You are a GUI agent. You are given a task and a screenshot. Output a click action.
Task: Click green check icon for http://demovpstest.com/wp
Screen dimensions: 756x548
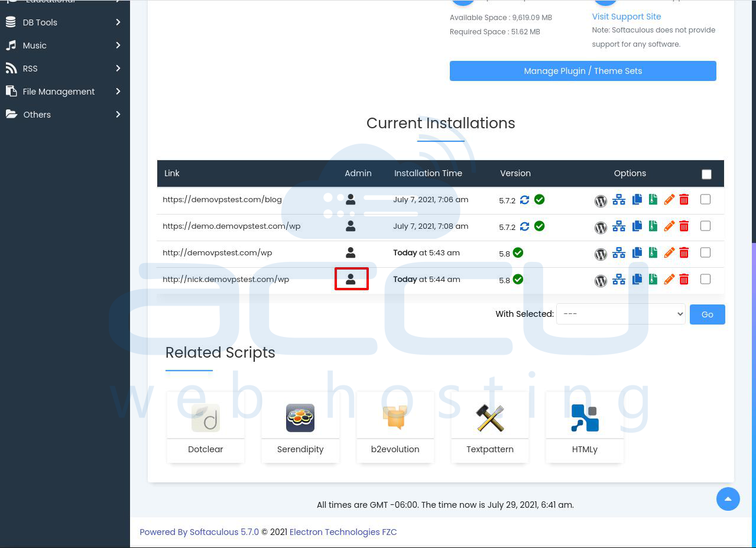point(518,253)
